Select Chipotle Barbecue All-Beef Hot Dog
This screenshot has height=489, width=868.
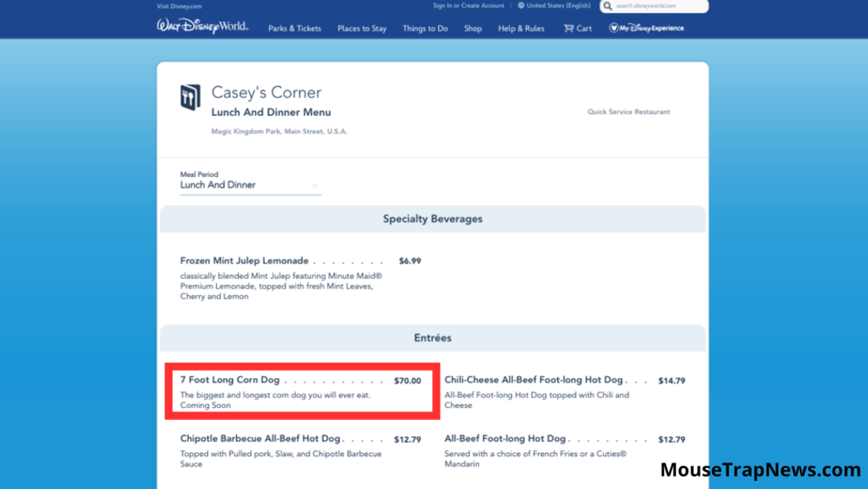click(260, 438)
